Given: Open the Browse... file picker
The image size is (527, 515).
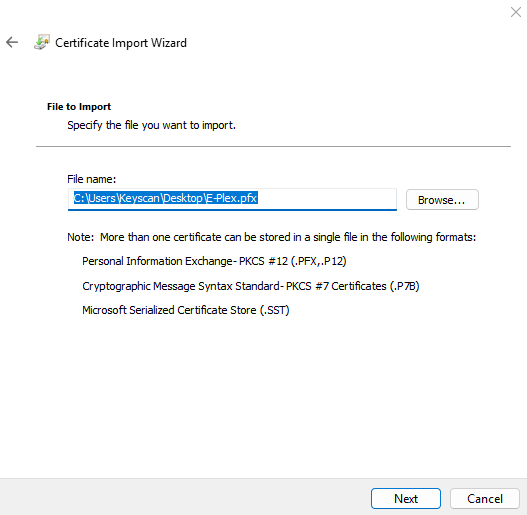Looking at the screenshot, I should [442, 200].
